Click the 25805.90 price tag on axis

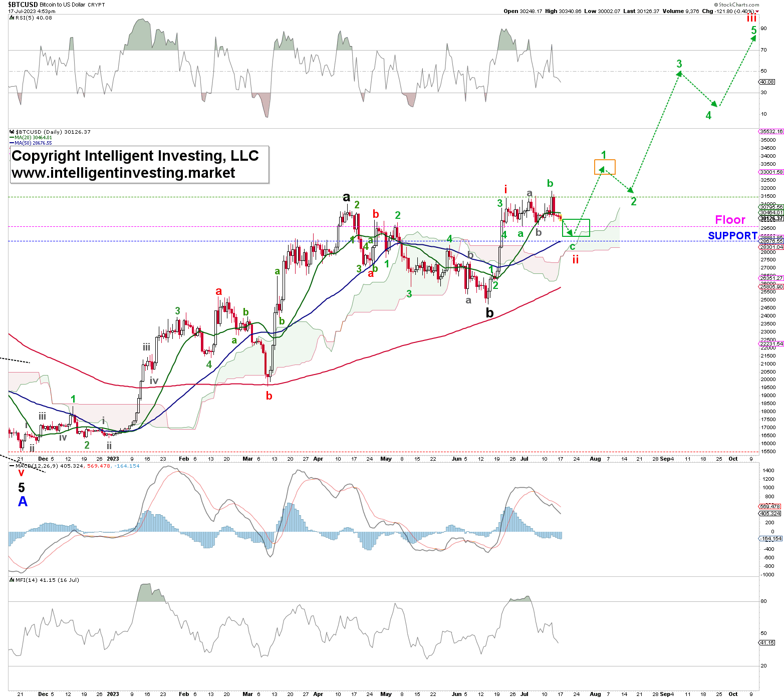click(x=771, y=287)
